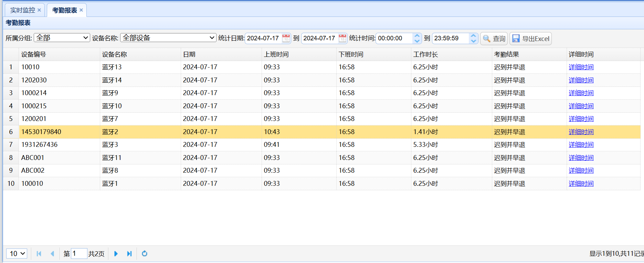Decrease the end time 23:59:59 value
This screenshot has height=263, width=644.
pyautogui.click(x=474, y=41)
